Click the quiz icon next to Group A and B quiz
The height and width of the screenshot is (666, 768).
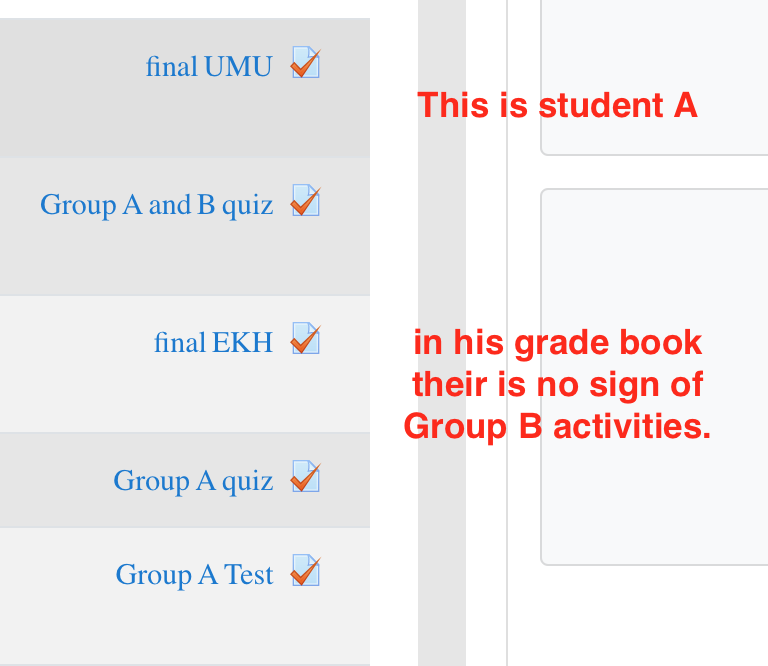tap(305, 202)
